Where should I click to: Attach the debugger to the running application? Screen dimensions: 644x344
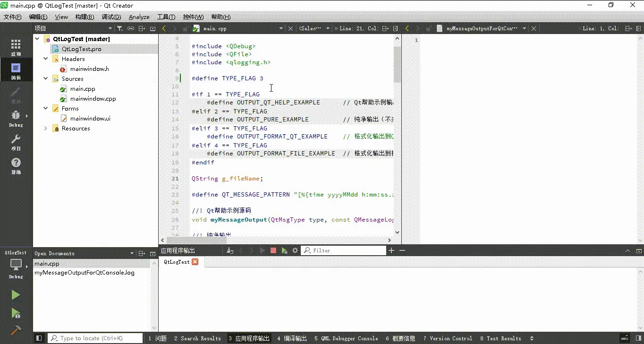click(x=284, y=250)
